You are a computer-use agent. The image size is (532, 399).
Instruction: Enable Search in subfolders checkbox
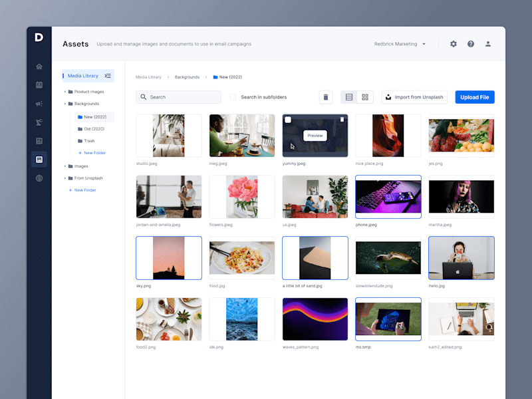(233, 97)
